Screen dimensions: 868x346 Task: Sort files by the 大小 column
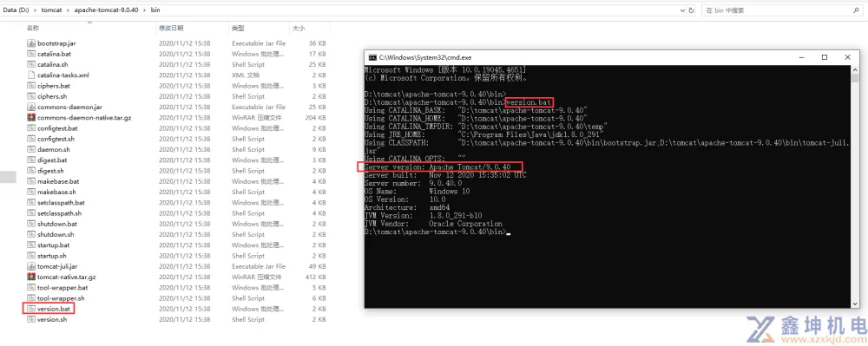[x=298, y=28]
